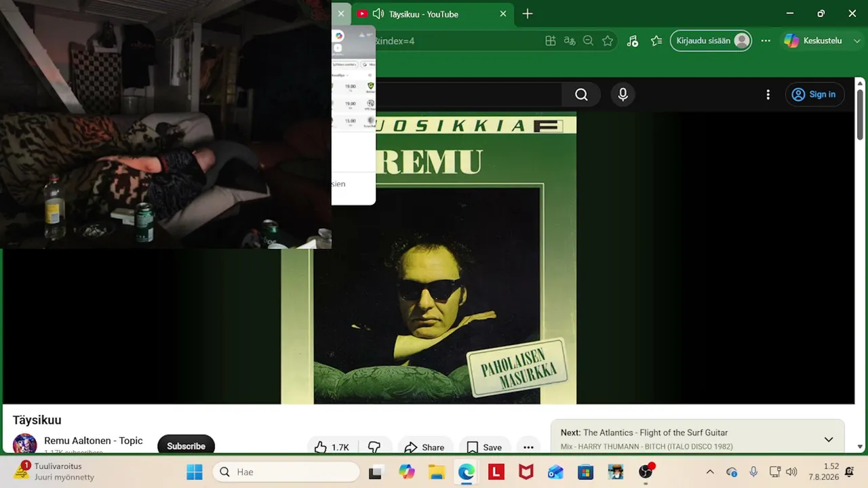The width and height of the screenshot is (868, 488).
Task: Add page to favorites with star icon
Action: [608, 41]
